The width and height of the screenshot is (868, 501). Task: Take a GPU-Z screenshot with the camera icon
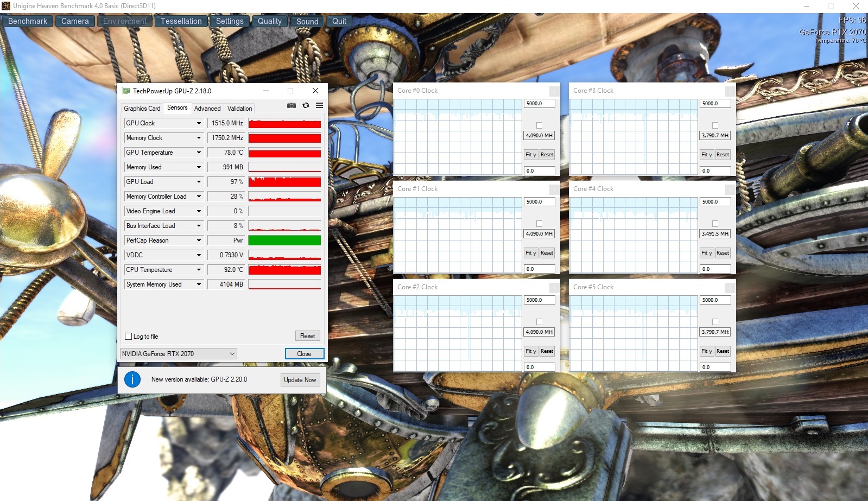292,105
